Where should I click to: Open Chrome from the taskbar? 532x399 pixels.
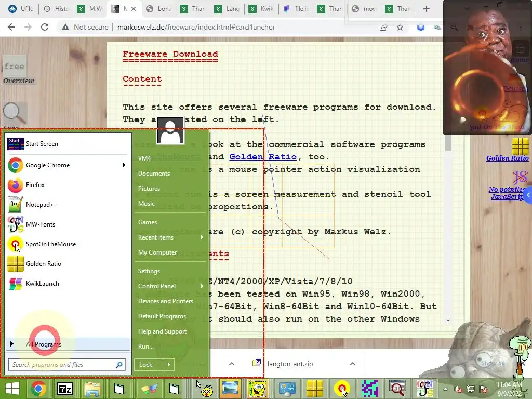click(x=38, y=389)
